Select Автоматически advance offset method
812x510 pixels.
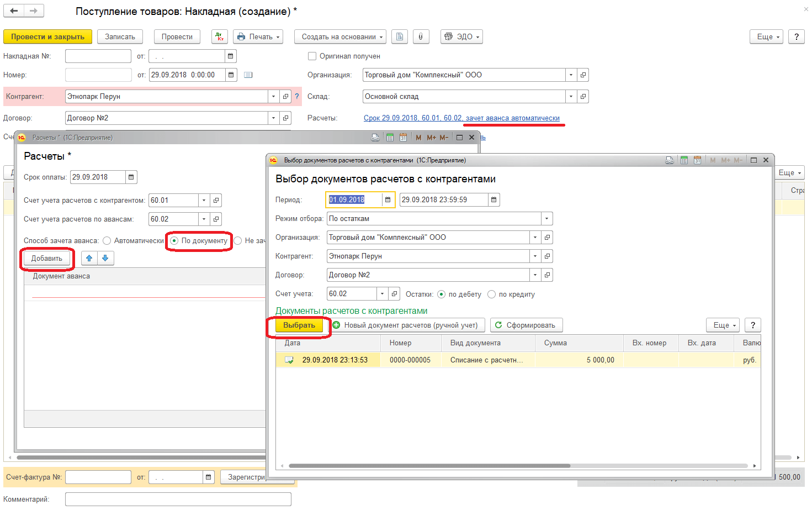click(x=107, y=241)
